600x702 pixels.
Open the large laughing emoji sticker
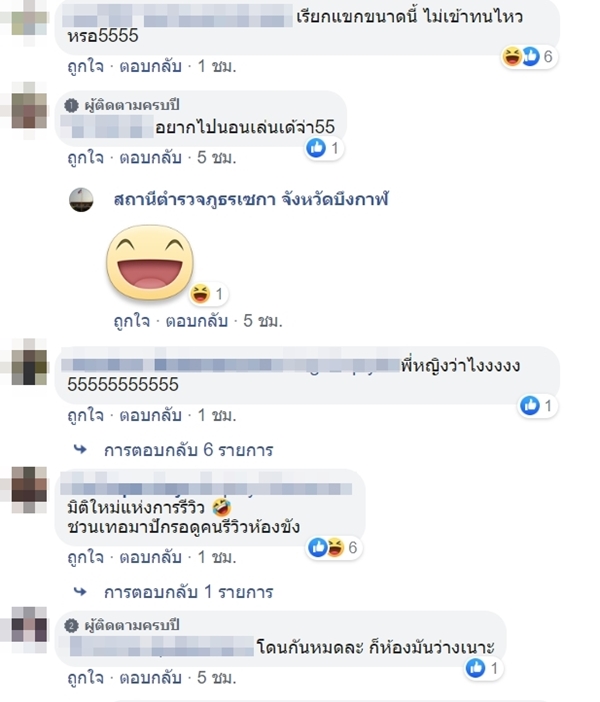pos(150,263)
